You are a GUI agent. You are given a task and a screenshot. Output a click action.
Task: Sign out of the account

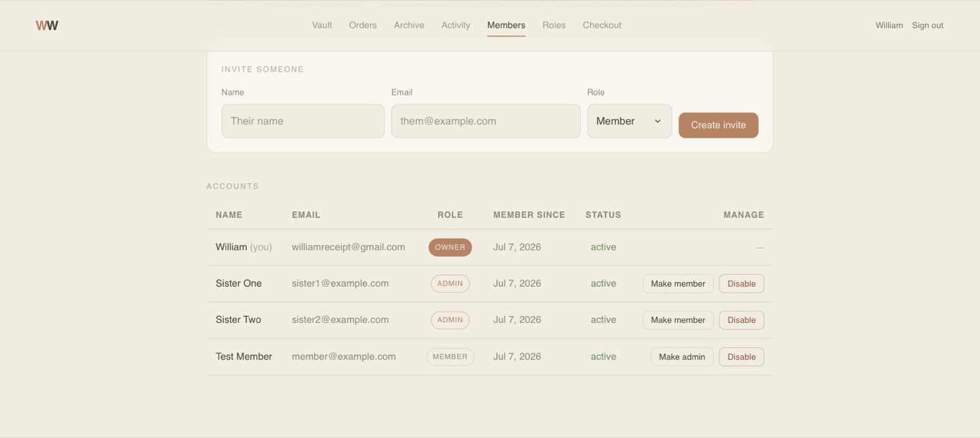(928, 25)
